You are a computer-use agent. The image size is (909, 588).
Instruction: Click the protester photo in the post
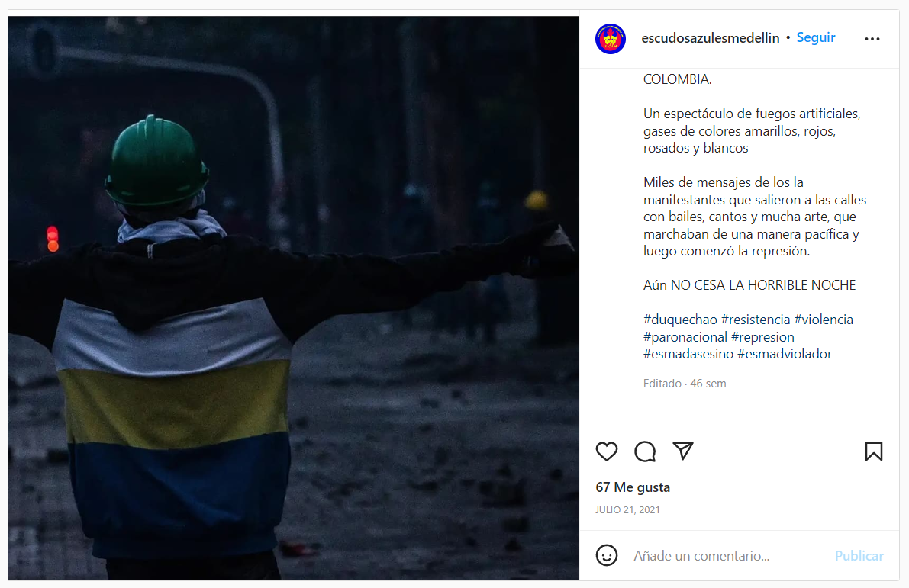pyautogui.click(x=293, y=297)
